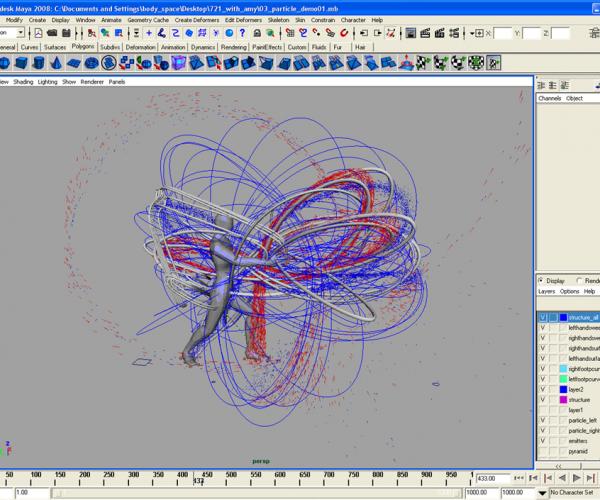The image size is (600, 500).
Task: Click the timeline at frame 700
Action: click(x=328, y=478)
